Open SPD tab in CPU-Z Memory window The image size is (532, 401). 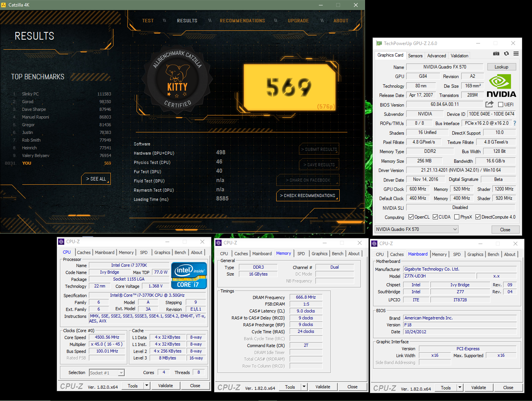(301, 254)
